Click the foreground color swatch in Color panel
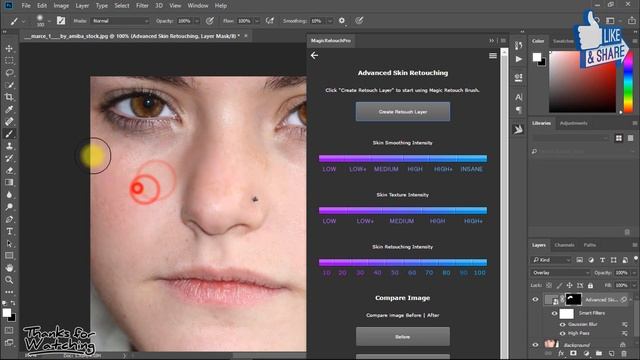The height and width of the screenshot is (360, 640). [x=537, y=57]
